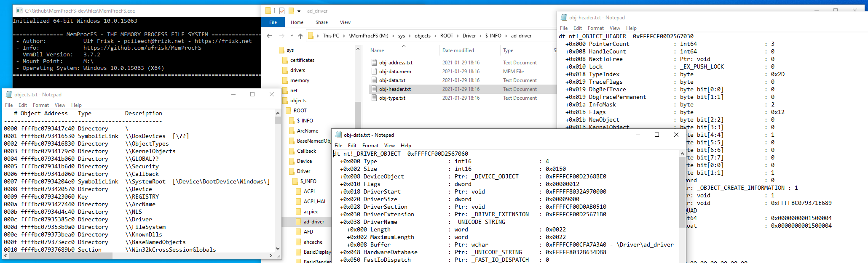Expand the chevron after Driver in address bar
This screenshot has height=263, width=868.
[x=480, y=36]
